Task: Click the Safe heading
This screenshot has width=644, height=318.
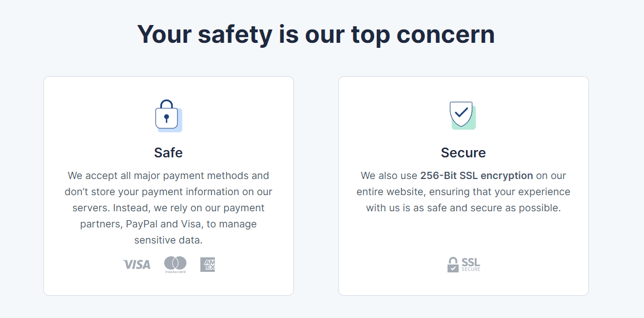Action: 169,153
